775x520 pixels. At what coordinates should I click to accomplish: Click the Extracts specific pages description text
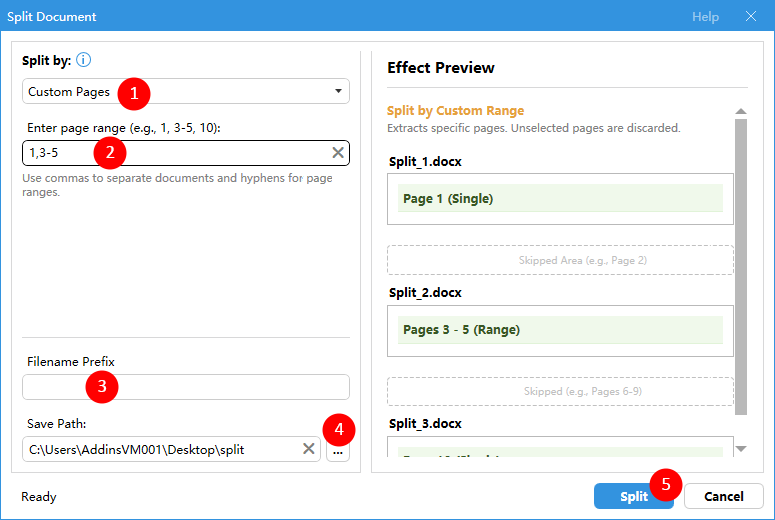pyautogui.click(x=534, y=129)
